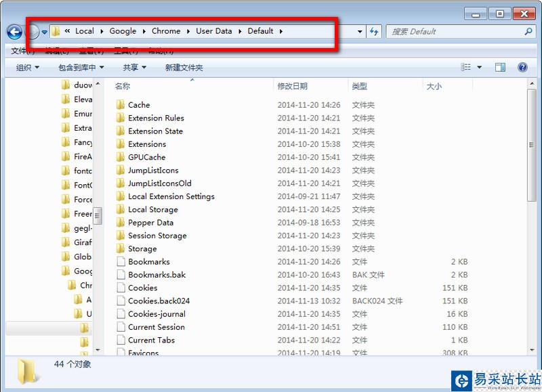Click the file list scroll down arrow

532,350
